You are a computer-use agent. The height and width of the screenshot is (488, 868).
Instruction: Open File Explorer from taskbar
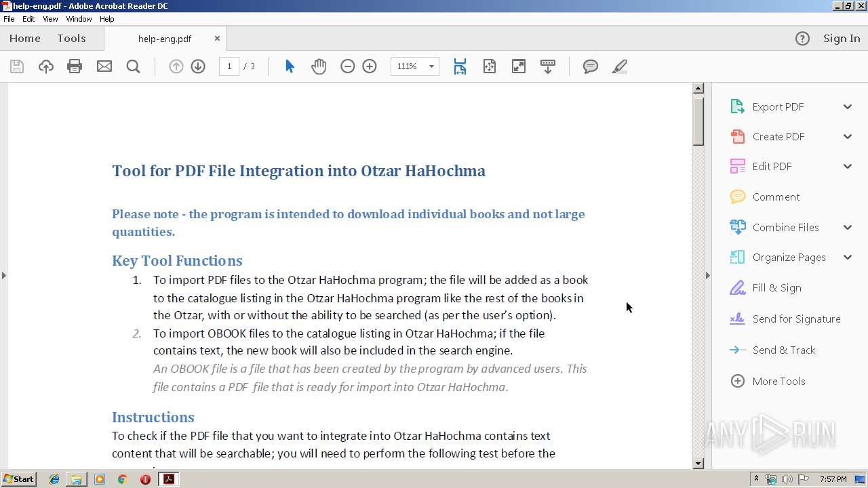coord(77,479)
